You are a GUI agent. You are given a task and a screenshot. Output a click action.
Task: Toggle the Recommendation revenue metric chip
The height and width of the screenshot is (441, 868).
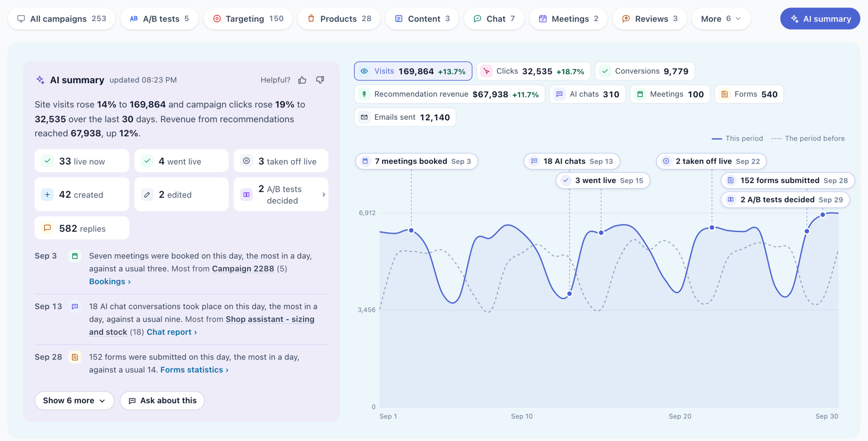[450, 94]
